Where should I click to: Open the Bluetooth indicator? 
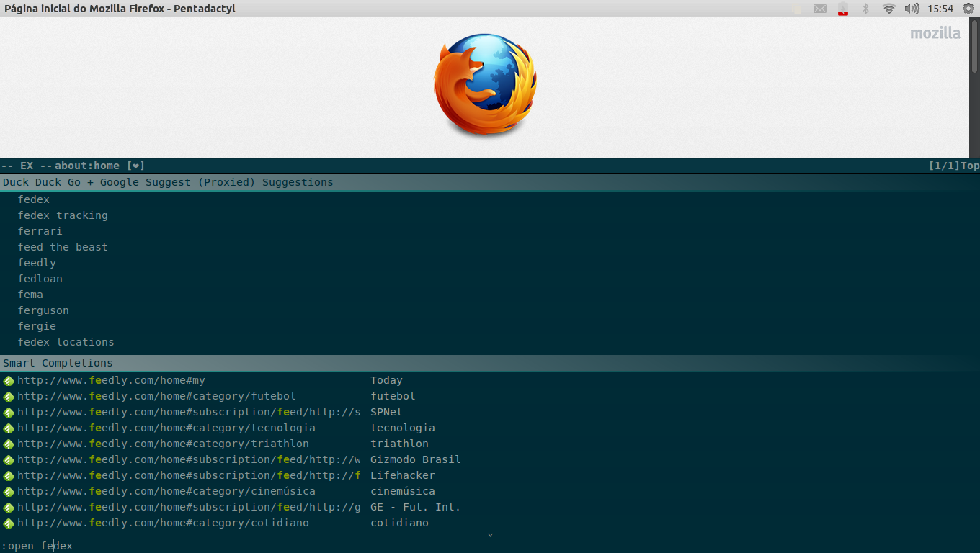tap(867, 9)
